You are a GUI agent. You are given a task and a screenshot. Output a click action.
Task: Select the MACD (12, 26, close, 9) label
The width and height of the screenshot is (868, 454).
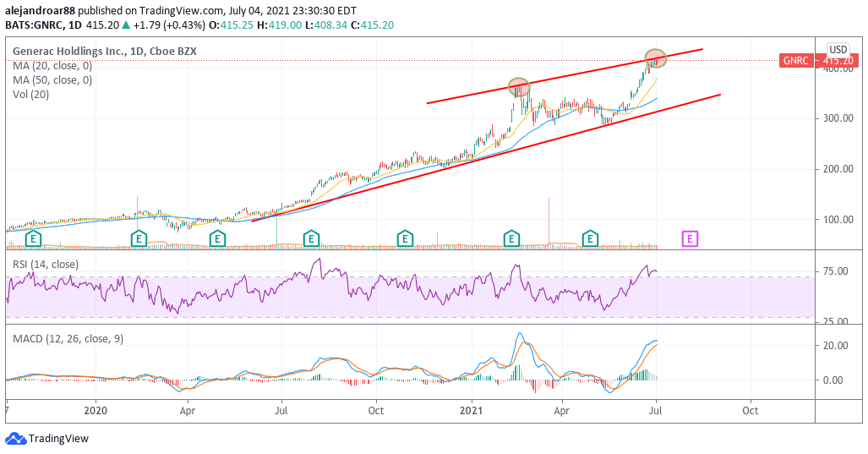click(x=68, y=338)
